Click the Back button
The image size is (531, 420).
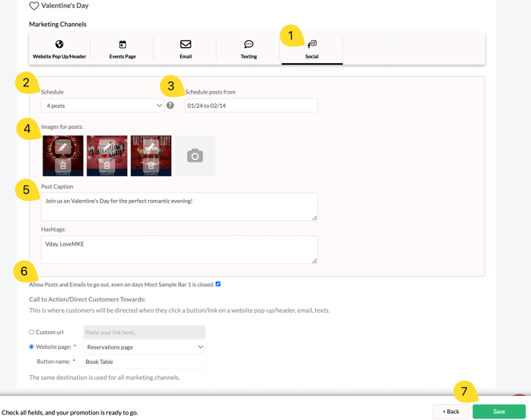pyautogui.click(x=450, y=411)
